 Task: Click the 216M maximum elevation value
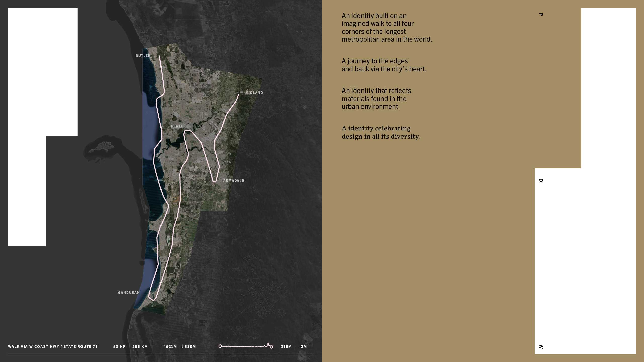286,347
